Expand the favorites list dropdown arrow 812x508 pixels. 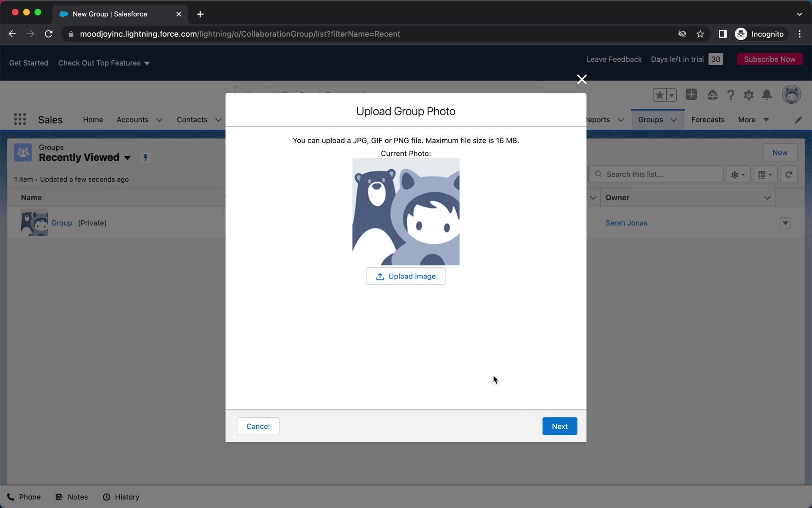pos(672,95)
